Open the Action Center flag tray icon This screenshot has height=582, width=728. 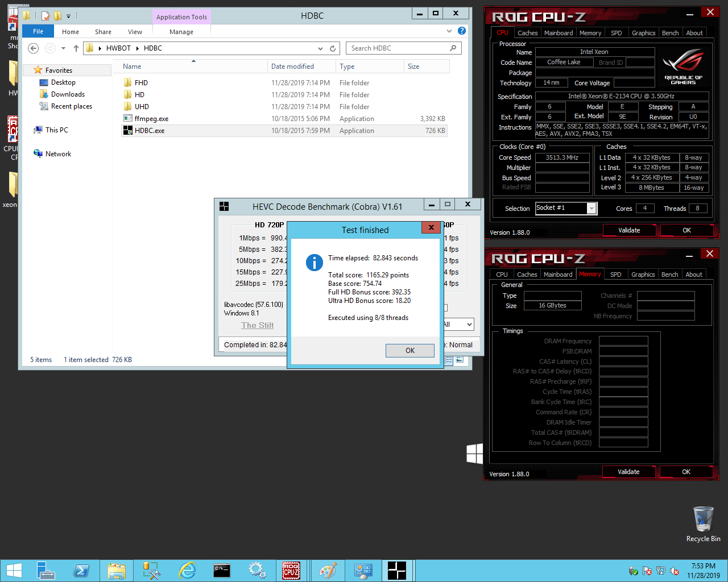[x=647, y=571]
